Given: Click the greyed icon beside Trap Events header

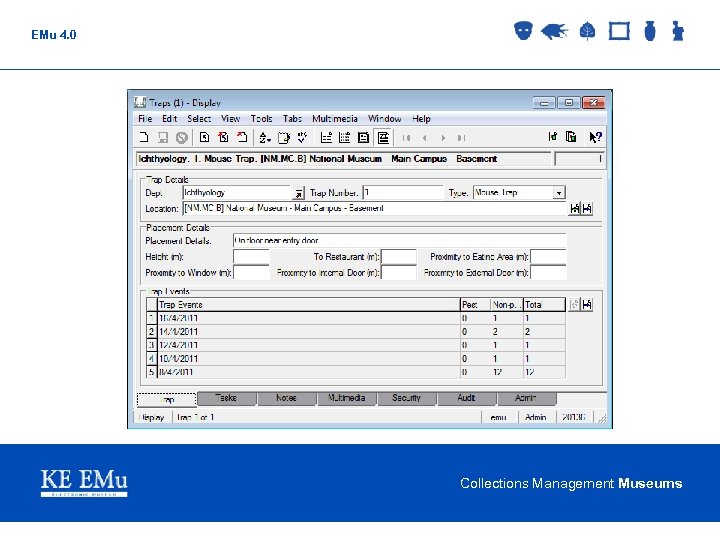Looking at the screenshot, I should pyautogui.click(x=574, y=304).
